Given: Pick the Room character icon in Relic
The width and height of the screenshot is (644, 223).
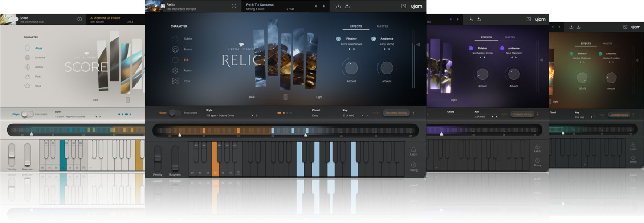Looking at the screenshot, I should point(175,70).
